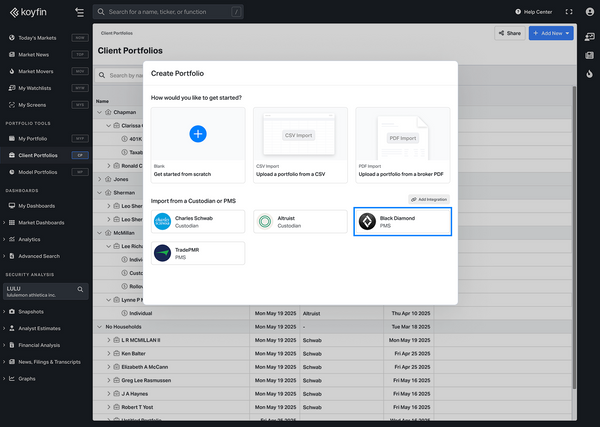Open Market News in sidebar
This screenshot has width=600, height=427.
(34, 55)
